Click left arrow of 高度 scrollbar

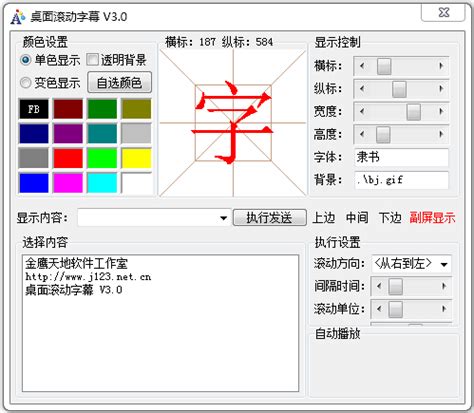tap(362, 134)
